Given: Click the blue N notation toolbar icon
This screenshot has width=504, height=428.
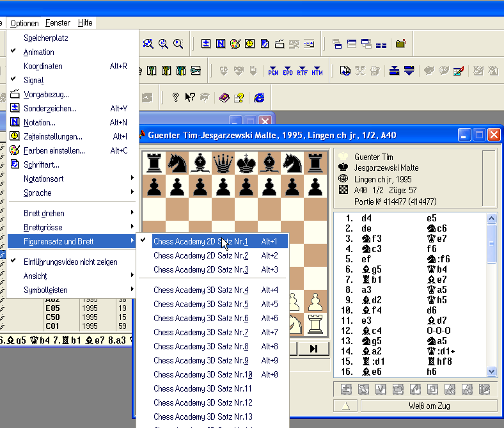Looking at the screenshot, I should click(221, 44).
